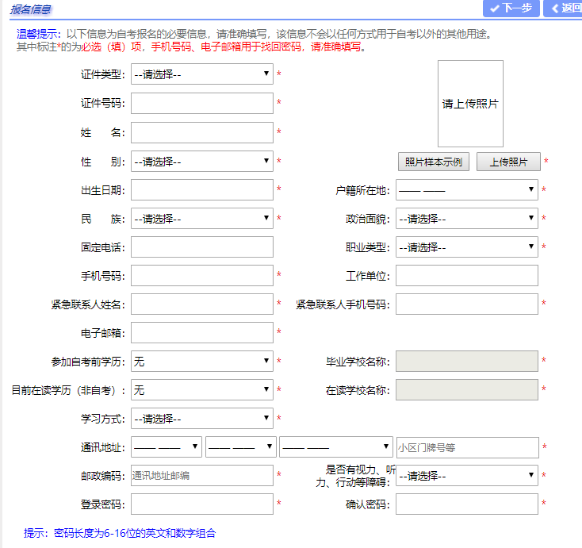
Task: Click the 邮政编码 input field
Action: click(x=202, y=475)
